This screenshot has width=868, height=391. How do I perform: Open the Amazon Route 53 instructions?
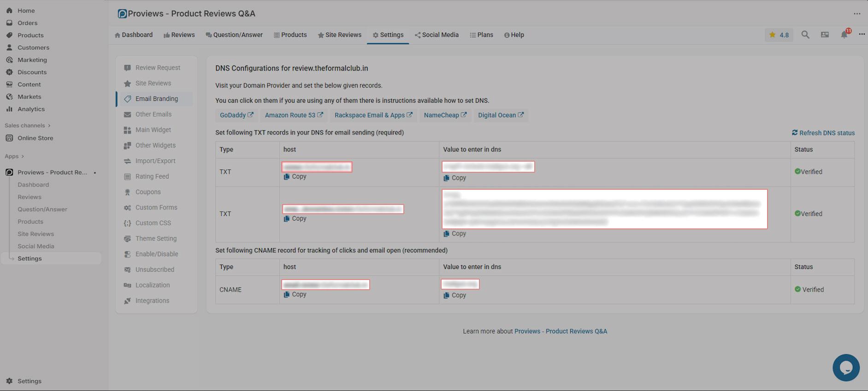294,115
